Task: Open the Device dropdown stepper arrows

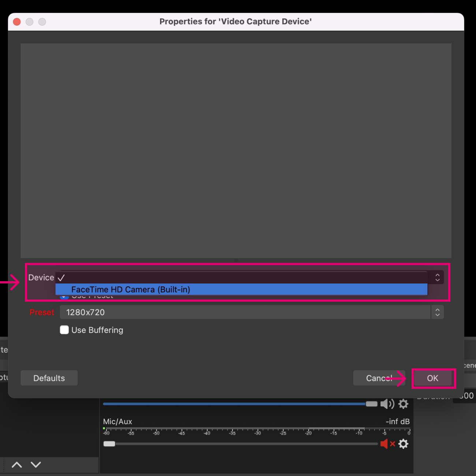Action: tap(437, 278)
